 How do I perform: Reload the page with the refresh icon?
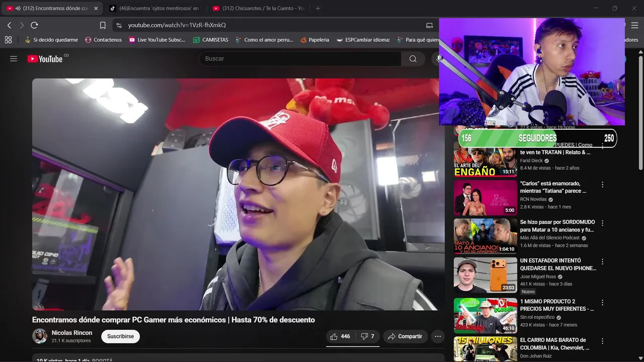34,25
